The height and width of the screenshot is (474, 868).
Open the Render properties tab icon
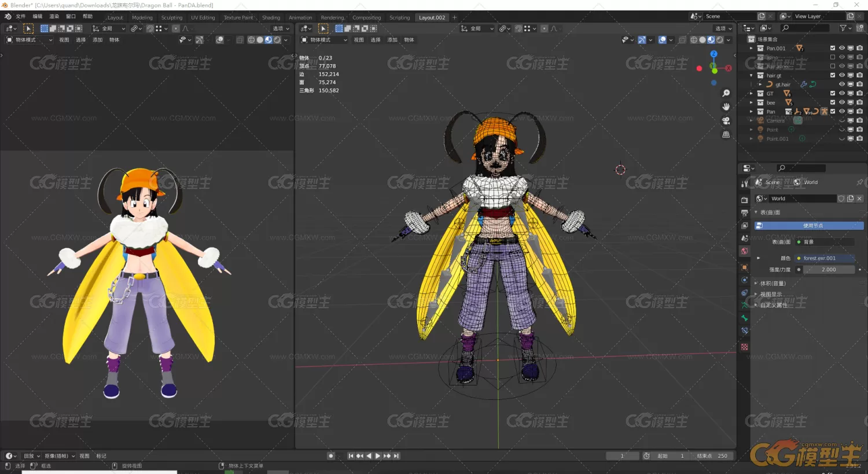pos(744,200)
